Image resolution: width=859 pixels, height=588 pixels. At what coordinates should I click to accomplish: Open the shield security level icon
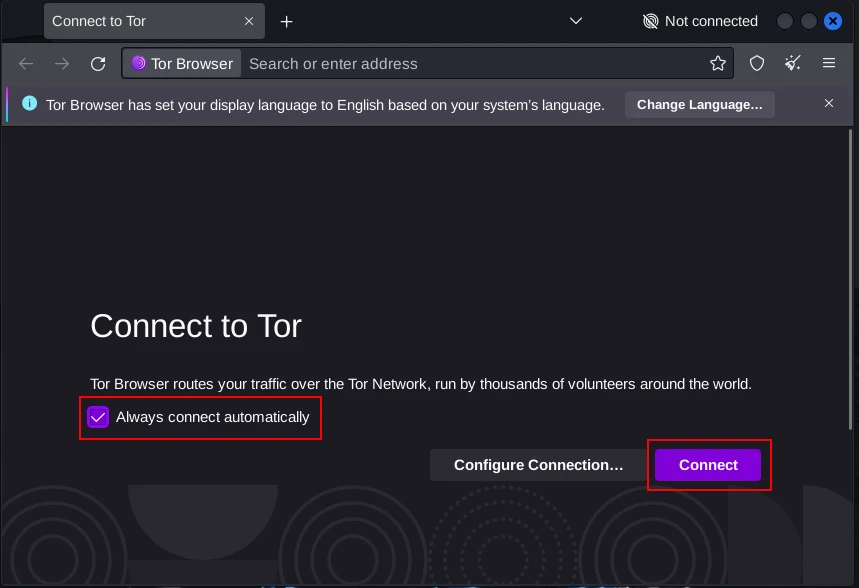(x=757, y=64)
